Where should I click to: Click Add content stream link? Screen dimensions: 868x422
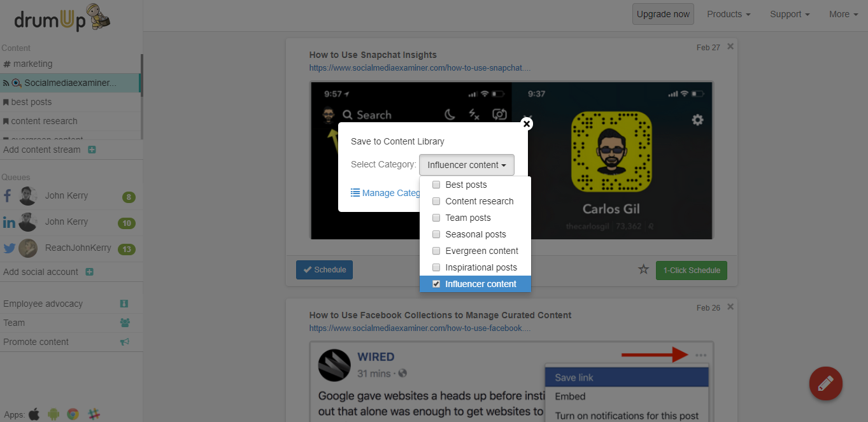(x=42, y=150)
